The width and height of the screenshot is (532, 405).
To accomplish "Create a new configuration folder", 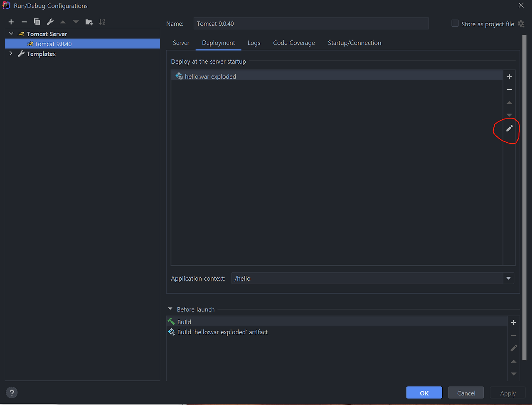I will click(x=88, y=22).
